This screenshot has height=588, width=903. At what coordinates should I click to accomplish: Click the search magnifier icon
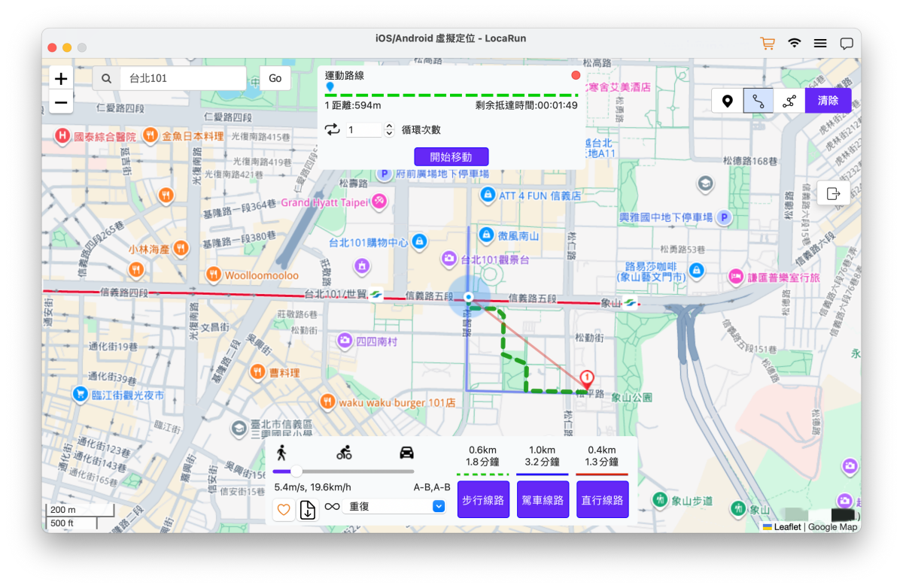click(x=106, y=78)
